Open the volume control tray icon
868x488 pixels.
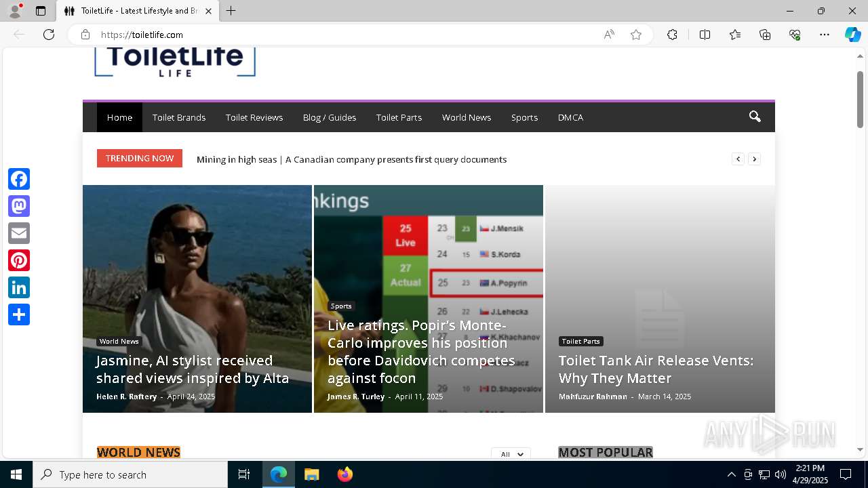[x=780, y=474]
